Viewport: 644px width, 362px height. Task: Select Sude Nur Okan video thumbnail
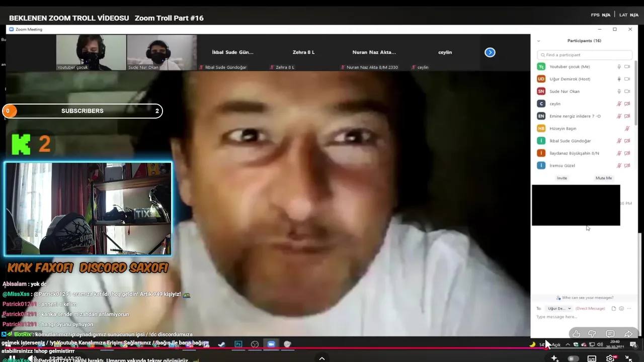[162, 52]
